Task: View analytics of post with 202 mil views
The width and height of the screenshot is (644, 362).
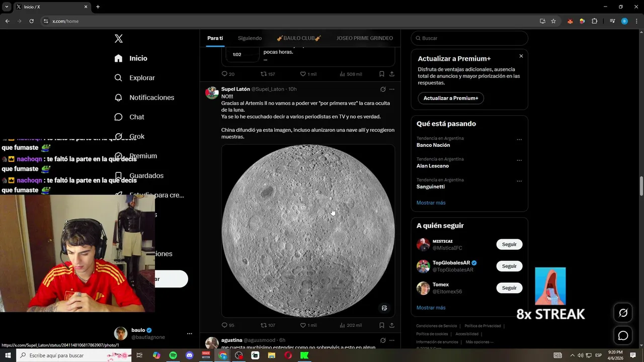Action: coord(350,325)
